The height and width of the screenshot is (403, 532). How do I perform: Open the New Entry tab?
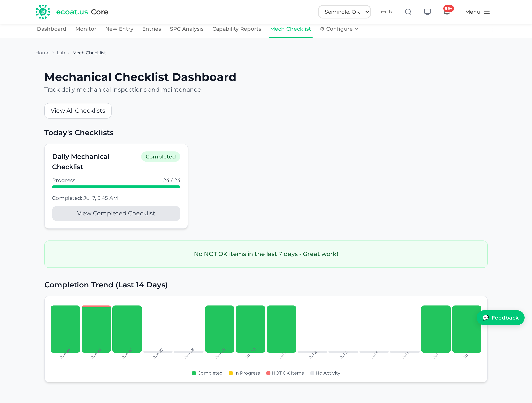tap(119, 29)
